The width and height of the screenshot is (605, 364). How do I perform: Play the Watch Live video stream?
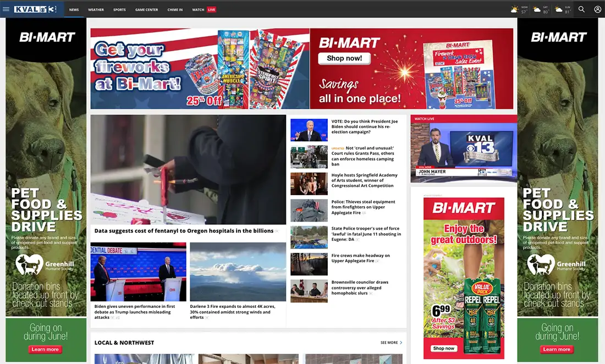click(464, 152)
